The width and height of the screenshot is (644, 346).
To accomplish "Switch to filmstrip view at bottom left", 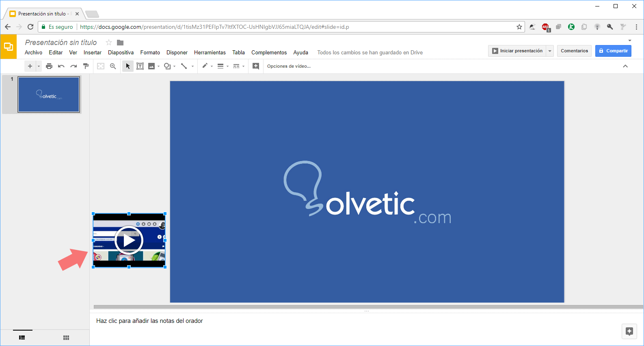I will click(22, 337).
